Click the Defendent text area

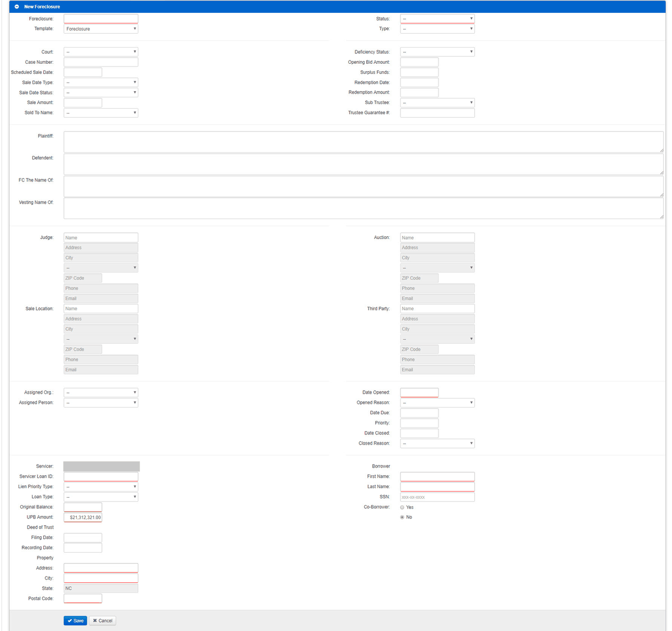363,164
